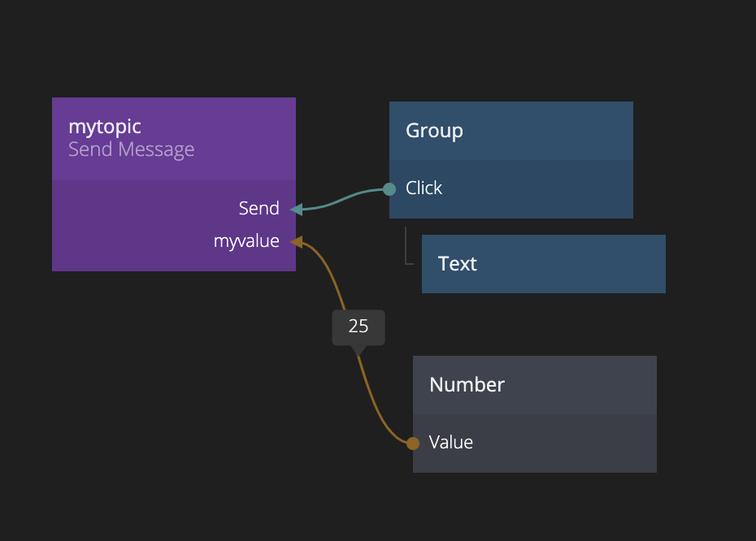The width and height of the screenshot is (756, 541).
Task: Select the Number node header
Action: (x=534, y=385)
